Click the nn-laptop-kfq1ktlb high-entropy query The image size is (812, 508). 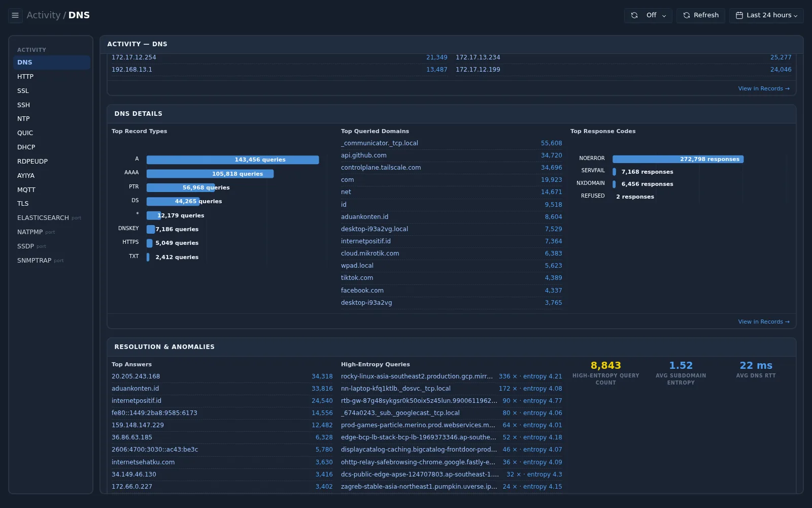click(x=451, y=389)
